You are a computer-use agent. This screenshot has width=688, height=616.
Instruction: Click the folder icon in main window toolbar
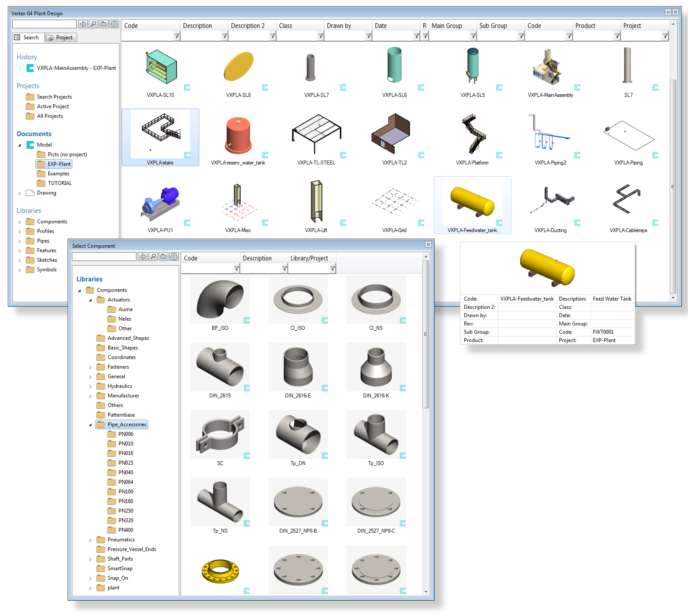coord(104,24)
